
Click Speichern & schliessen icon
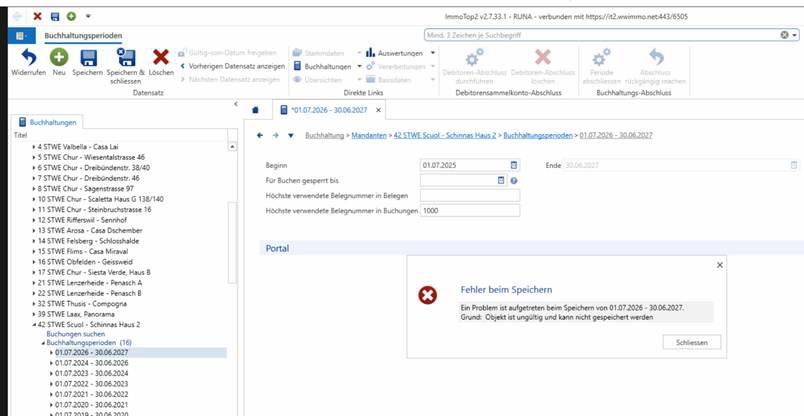[x=126, y=57]
